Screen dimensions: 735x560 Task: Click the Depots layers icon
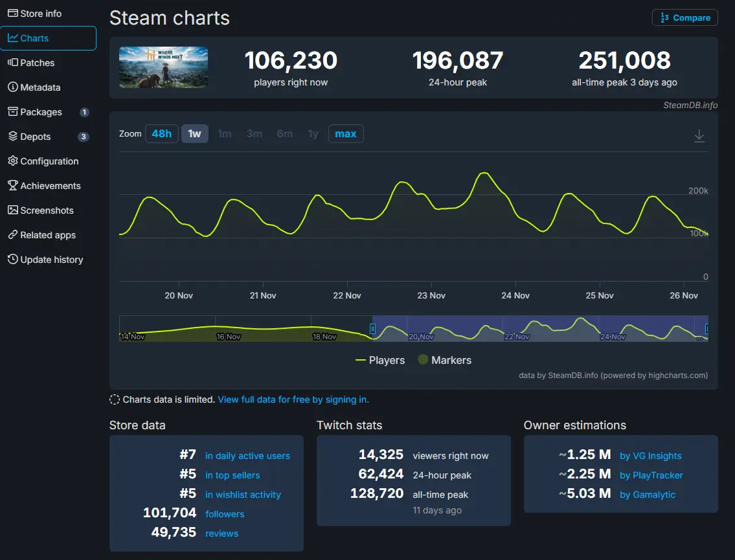tap(12, 137)
